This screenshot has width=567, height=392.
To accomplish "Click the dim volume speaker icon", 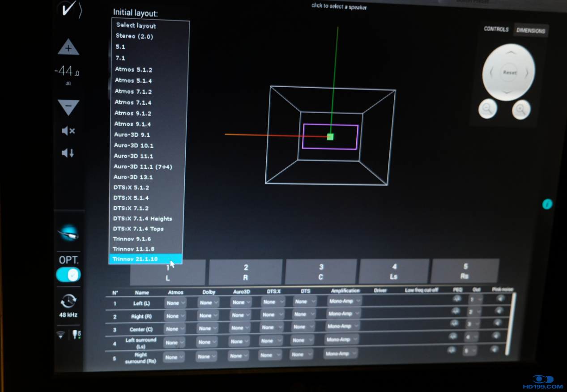I will tap(68, 153).
